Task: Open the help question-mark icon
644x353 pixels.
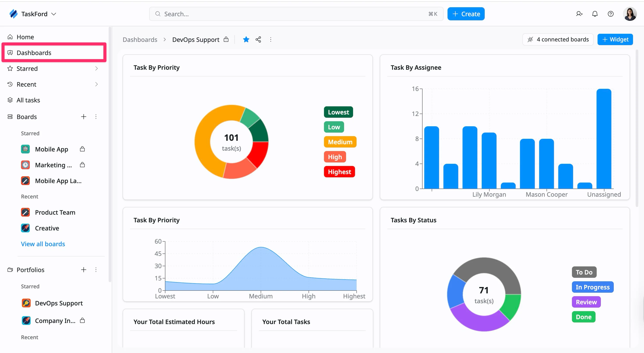Action: tap(611, 14)
